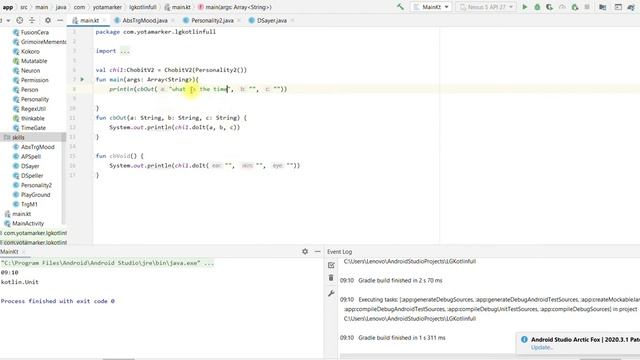Click the lgkotlinfull breadcrumb
640x360 pixels.
(142, 7)
